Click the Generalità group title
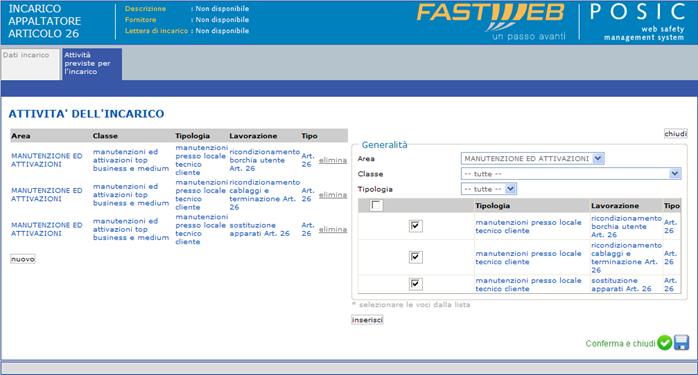This screenshot has width=698, height=375. (x=384, y=145)
